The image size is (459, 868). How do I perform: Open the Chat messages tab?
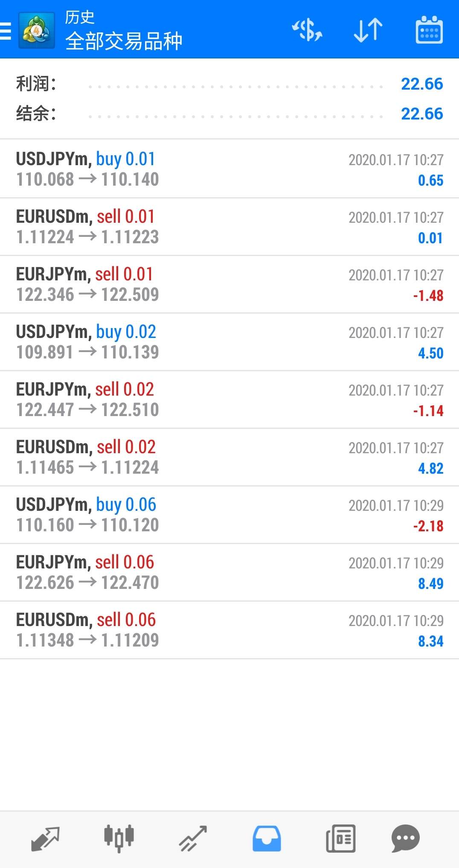(405, 838)
